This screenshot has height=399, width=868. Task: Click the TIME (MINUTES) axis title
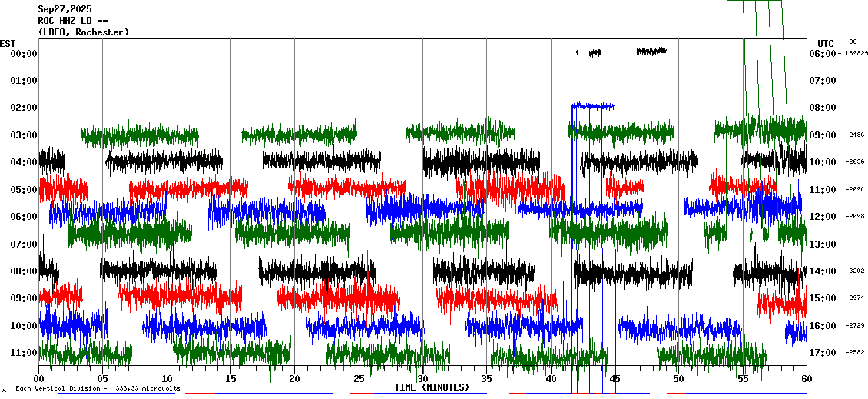point(432,387)
